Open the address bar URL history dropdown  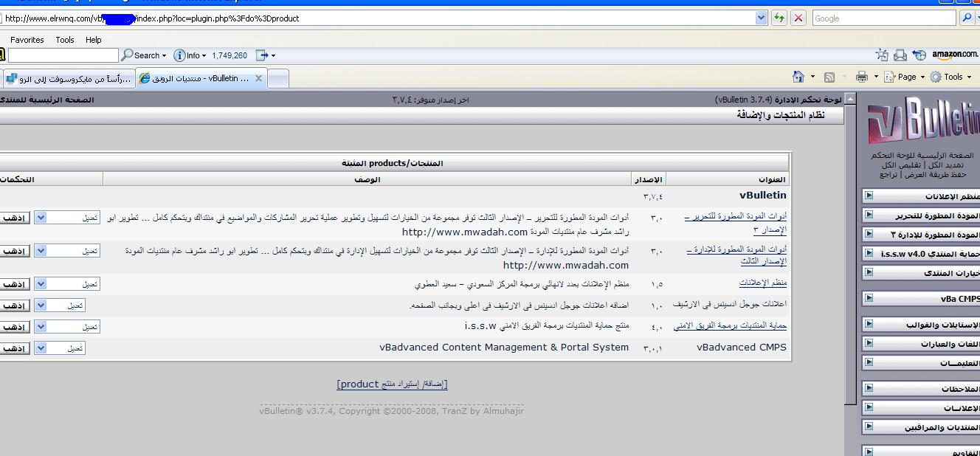[x=762, y=18]
